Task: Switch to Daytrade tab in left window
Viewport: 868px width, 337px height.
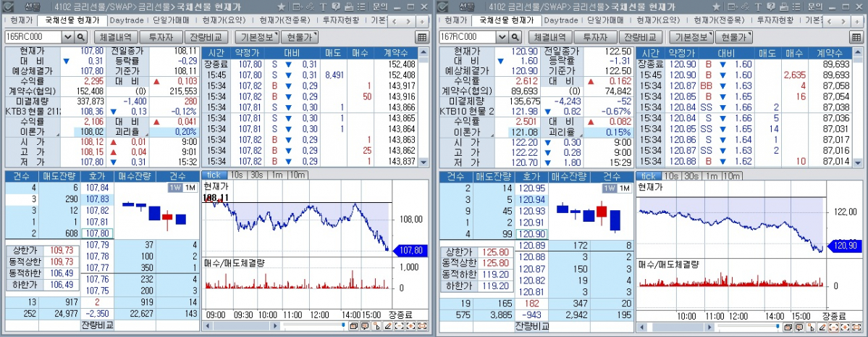Action: coord(126,20)
